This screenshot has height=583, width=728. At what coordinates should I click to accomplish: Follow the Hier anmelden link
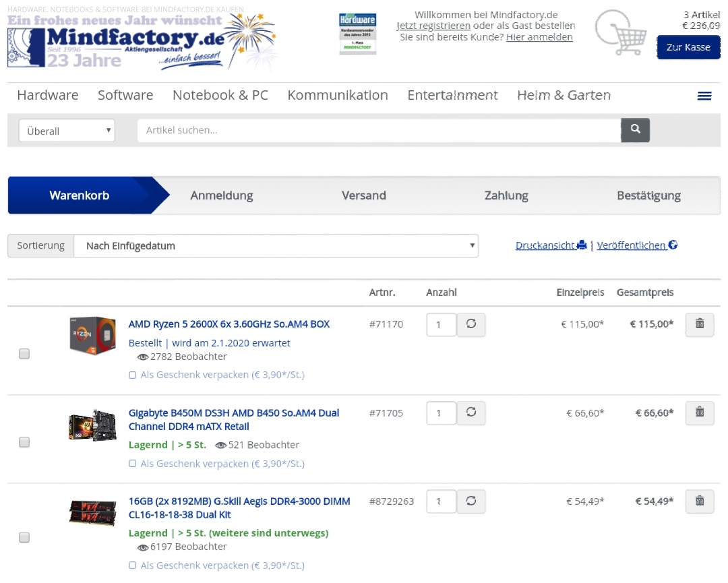(x=539, y=37)
